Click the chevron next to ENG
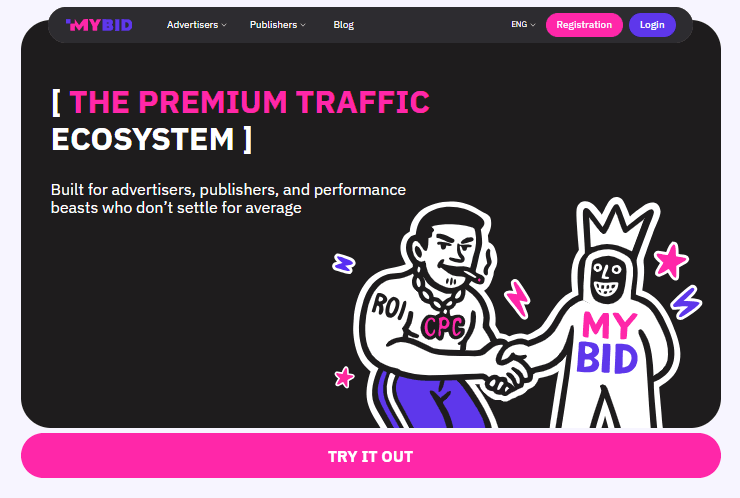Screen dimensions: 740x498 coord(533,25)
